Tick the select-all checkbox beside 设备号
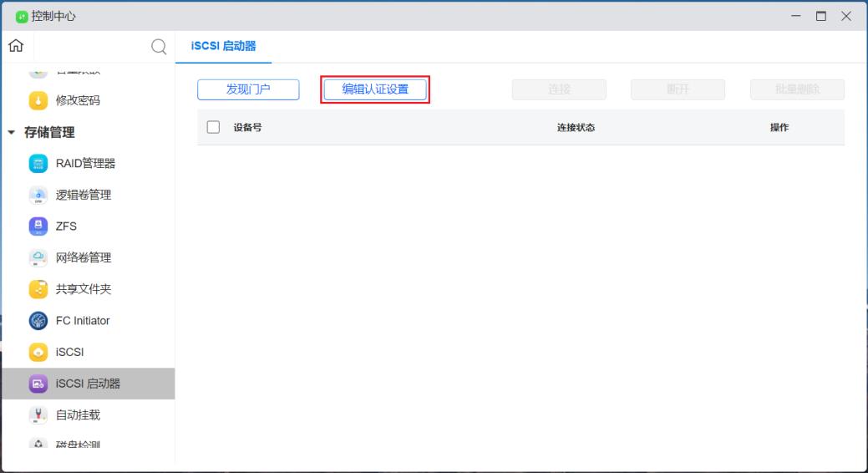868x473 pixels. pyautogui.click(x=213, y=127)
